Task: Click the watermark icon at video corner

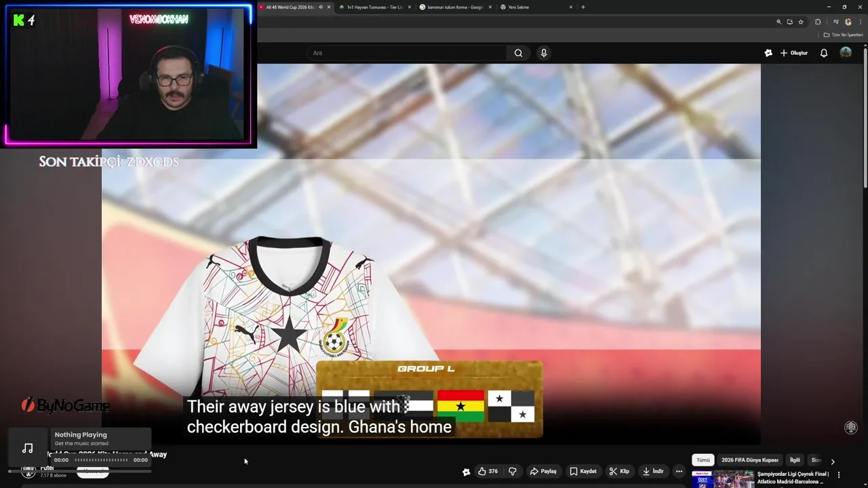Action: (x=851, y=428)
